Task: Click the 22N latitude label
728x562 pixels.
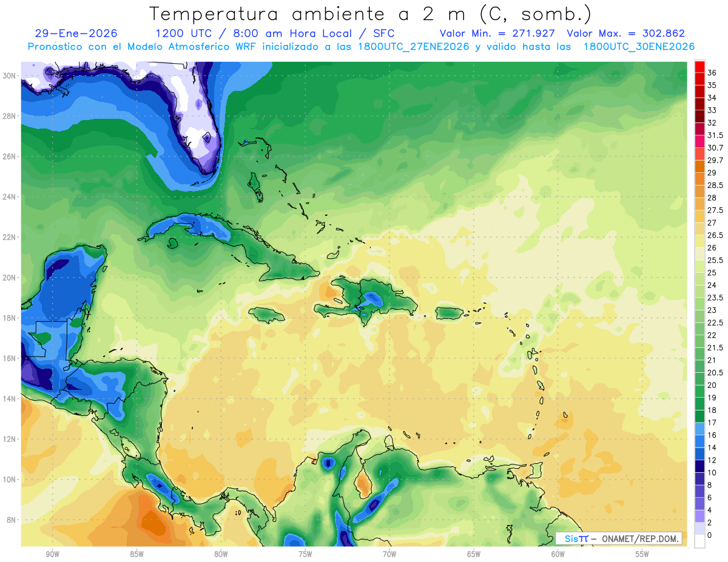Action: point(9,237)
